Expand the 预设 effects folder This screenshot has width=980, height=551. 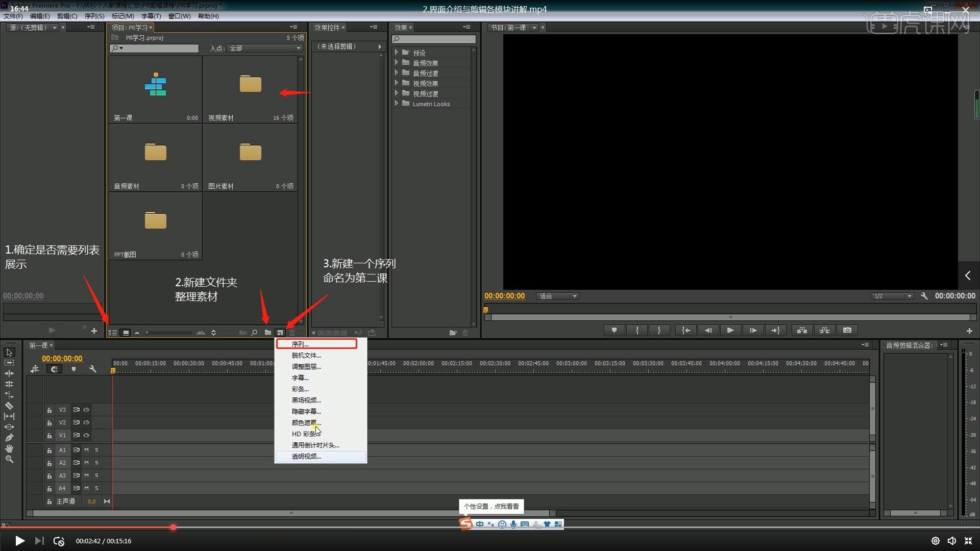396,53
